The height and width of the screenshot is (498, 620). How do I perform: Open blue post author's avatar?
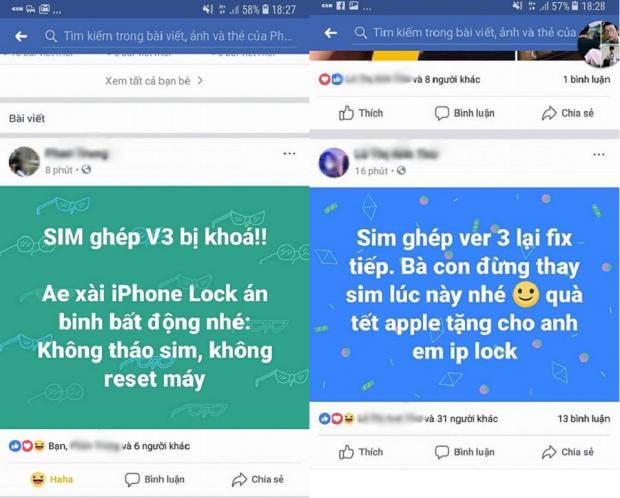coord(334,163)
